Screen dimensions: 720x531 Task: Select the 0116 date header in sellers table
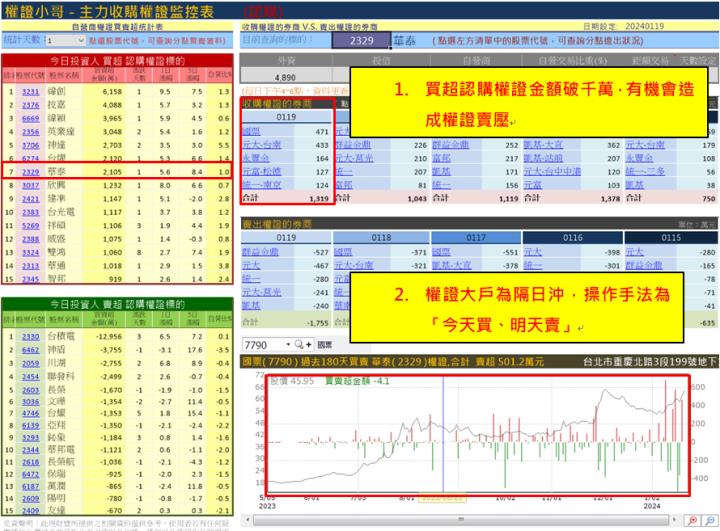point(573,237)
